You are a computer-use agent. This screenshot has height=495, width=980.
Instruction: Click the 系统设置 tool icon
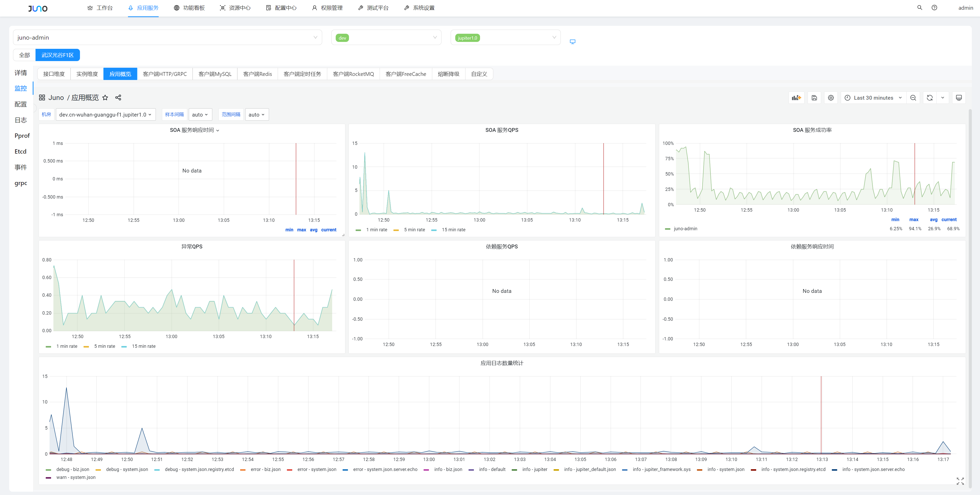pos(407,8)
